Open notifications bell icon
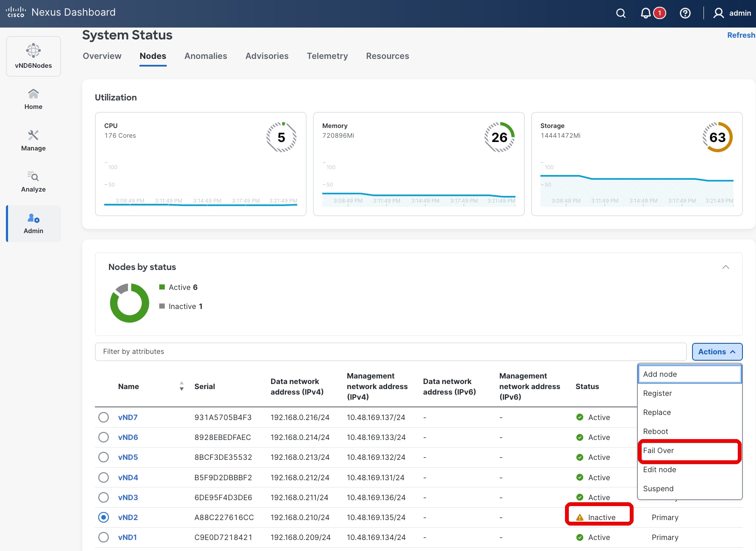This screenshot has height=551, width=756. [645, 13]
